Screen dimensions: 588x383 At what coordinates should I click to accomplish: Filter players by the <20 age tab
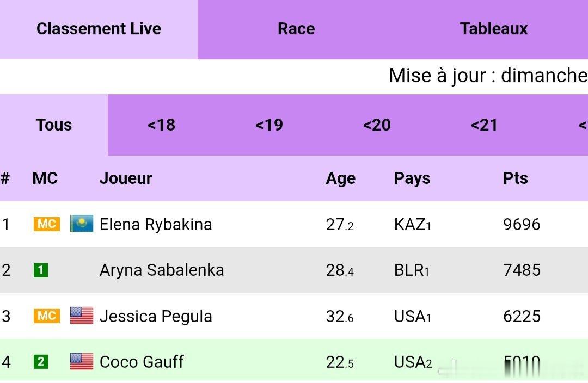377,125
